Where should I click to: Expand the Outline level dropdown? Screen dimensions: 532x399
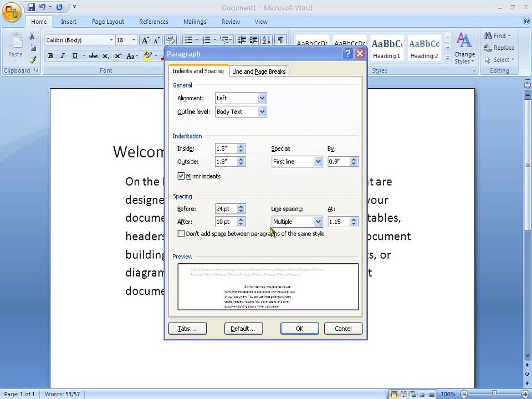[262, 111]
